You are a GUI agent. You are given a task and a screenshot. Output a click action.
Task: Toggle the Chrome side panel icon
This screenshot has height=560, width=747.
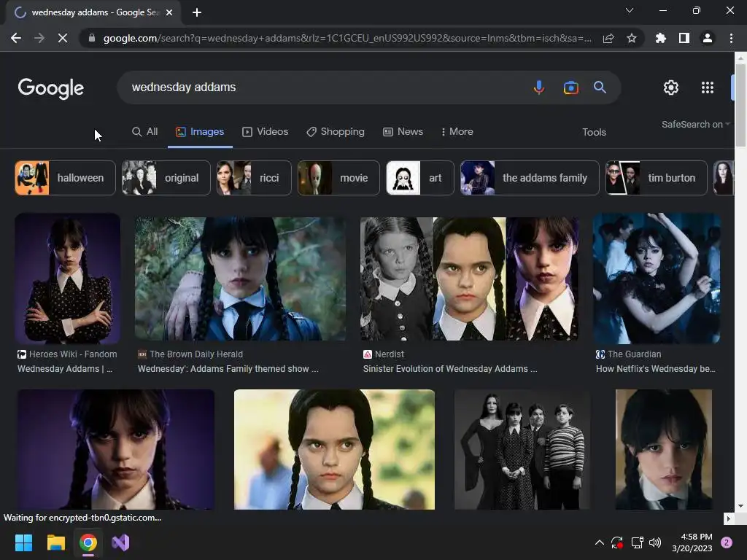(x=684, y=38)
